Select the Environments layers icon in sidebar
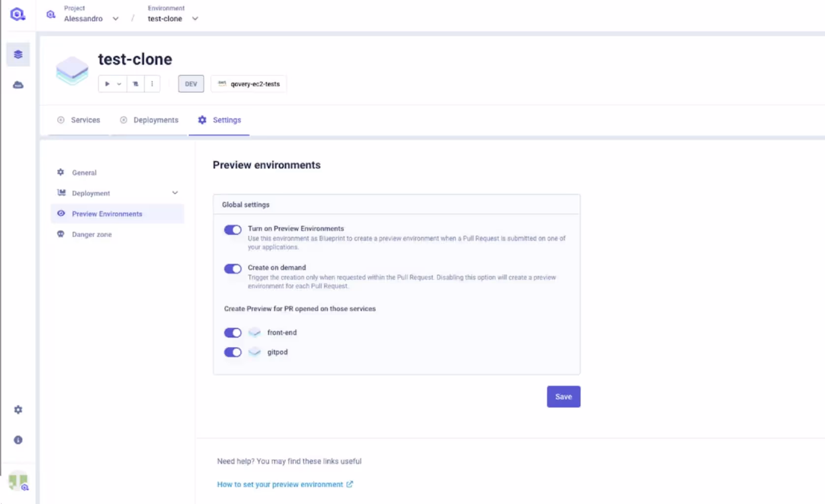 [18, 54]
